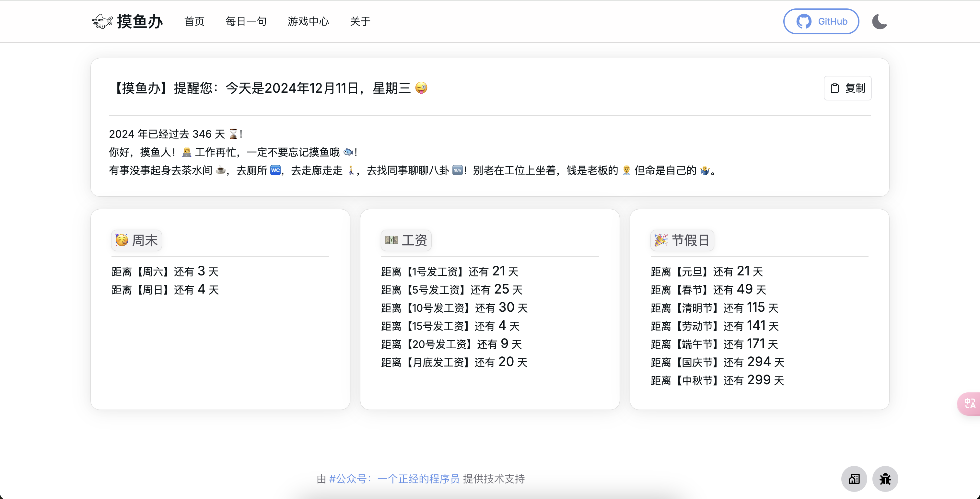The width and height of the screenshot is (980, 499).
Task: Click the winking emoji in headline
Action: point(421,88)
